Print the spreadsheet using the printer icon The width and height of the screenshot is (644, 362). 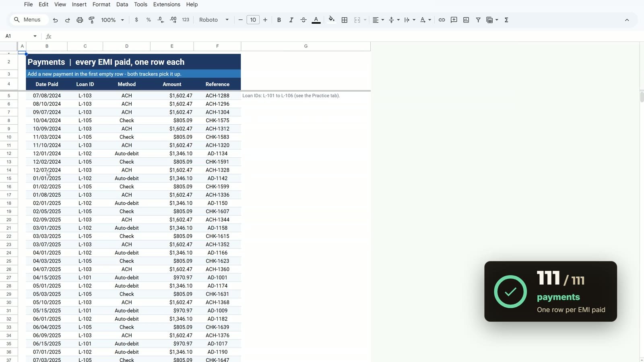80,20
